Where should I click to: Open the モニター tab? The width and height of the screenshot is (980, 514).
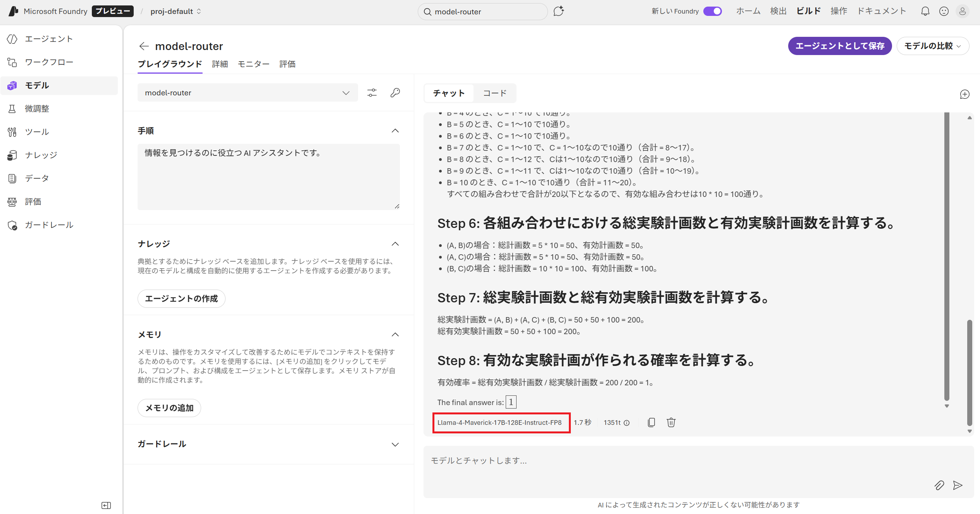[253, 64]
